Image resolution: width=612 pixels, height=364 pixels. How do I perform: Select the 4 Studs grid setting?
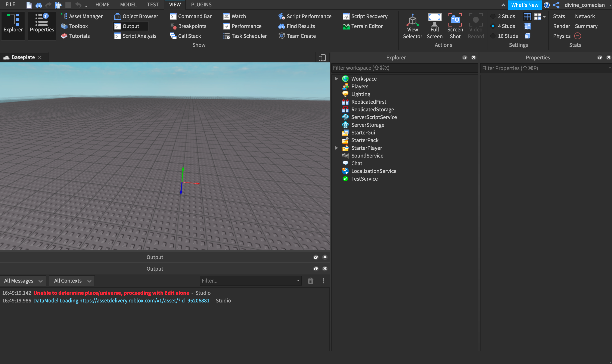(503, 26)
